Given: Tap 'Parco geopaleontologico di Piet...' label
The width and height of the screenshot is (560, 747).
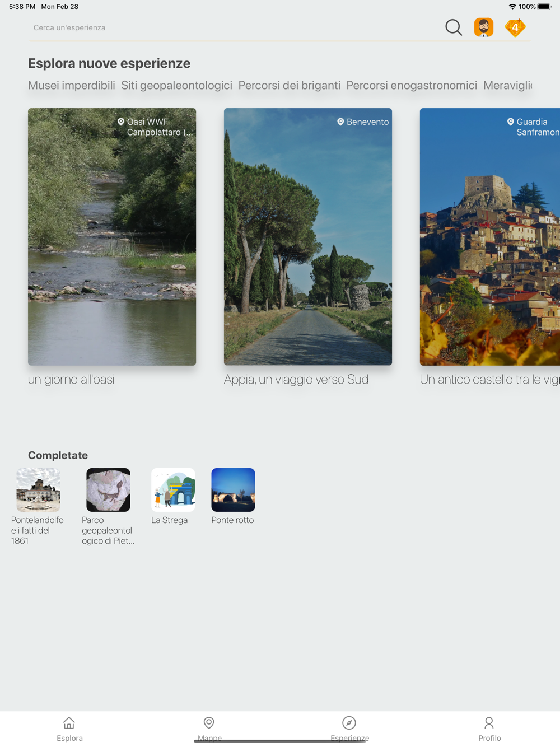Looking at the screenshot, I should (108, 530).
